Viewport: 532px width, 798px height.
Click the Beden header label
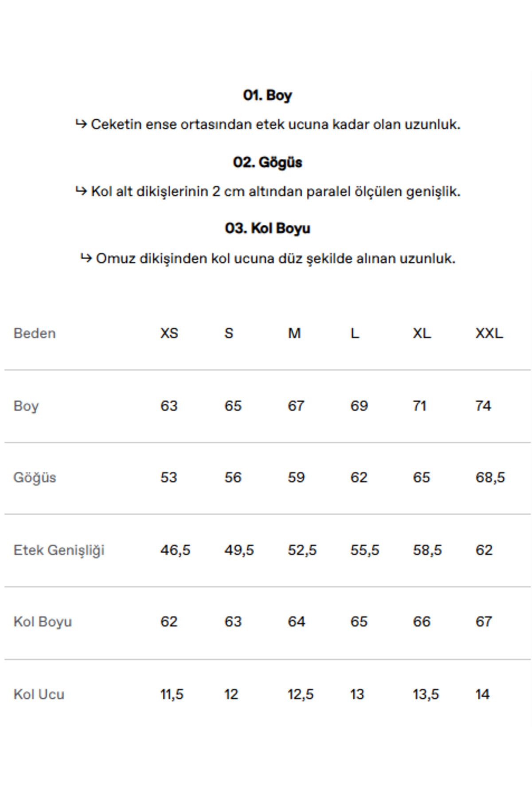(35, 333)
